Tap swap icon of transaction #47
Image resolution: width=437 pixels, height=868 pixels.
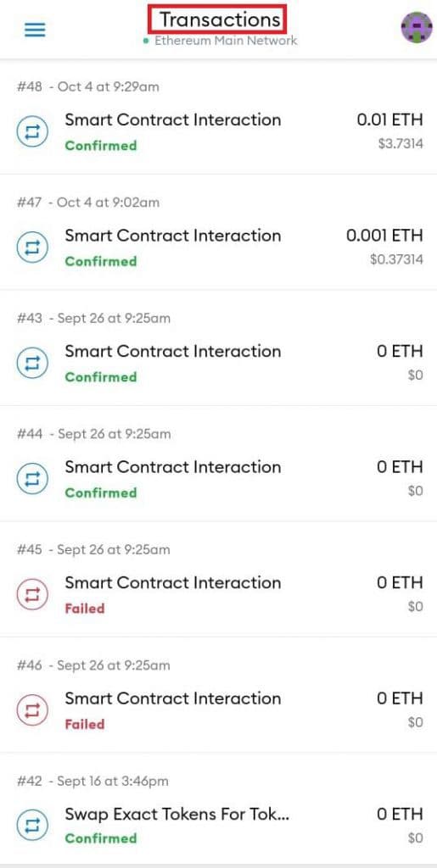32,248
